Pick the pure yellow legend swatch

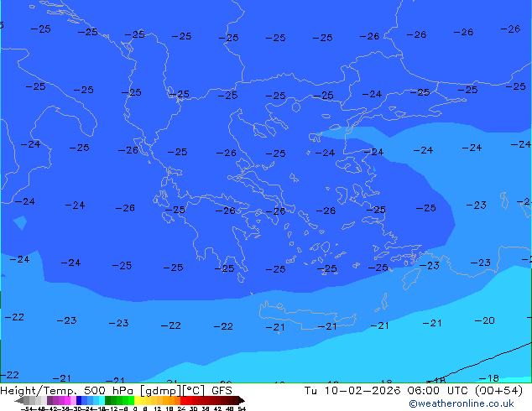[x=137, y=400]
